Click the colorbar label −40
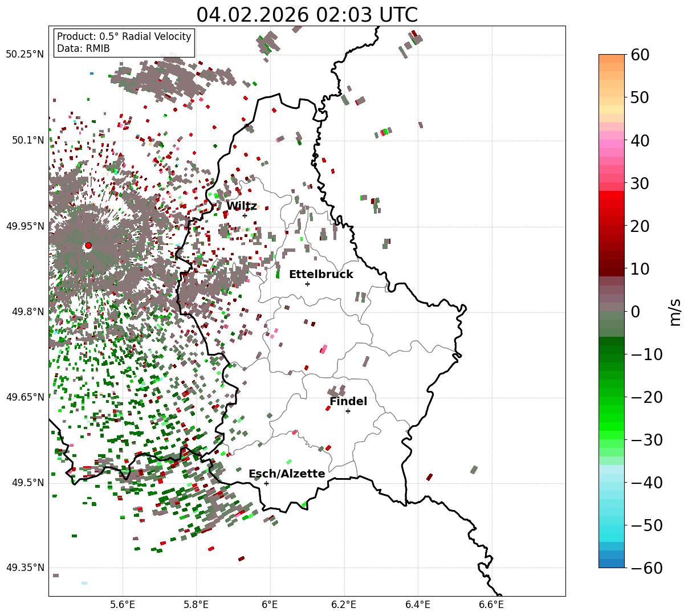 (646, 483)
